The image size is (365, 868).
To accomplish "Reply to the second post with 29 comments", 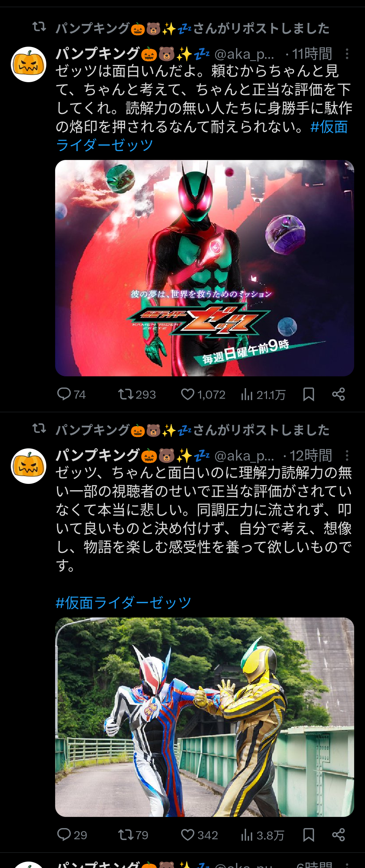I will 72,835.
